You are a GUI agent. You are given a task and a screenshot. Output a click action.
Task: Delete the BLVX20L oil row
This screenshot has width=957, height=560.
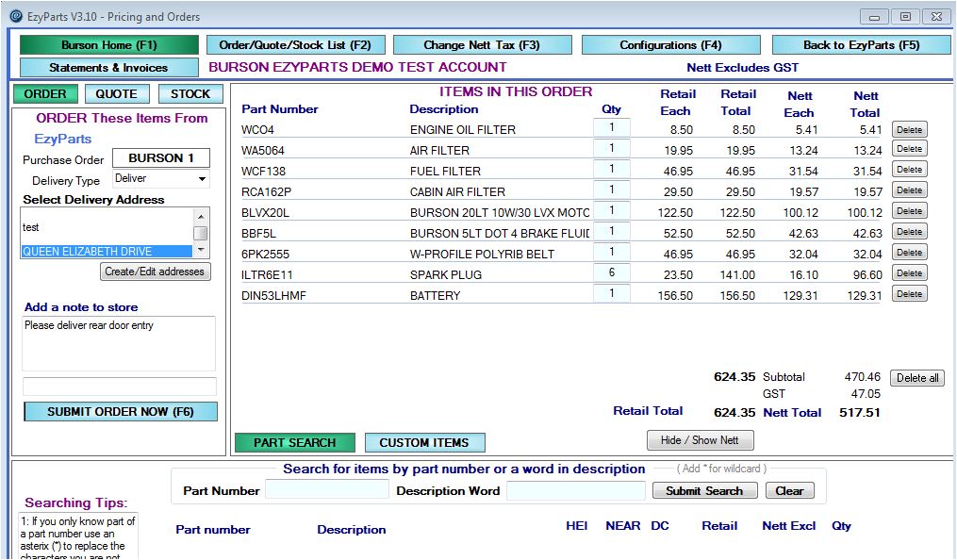910,211
